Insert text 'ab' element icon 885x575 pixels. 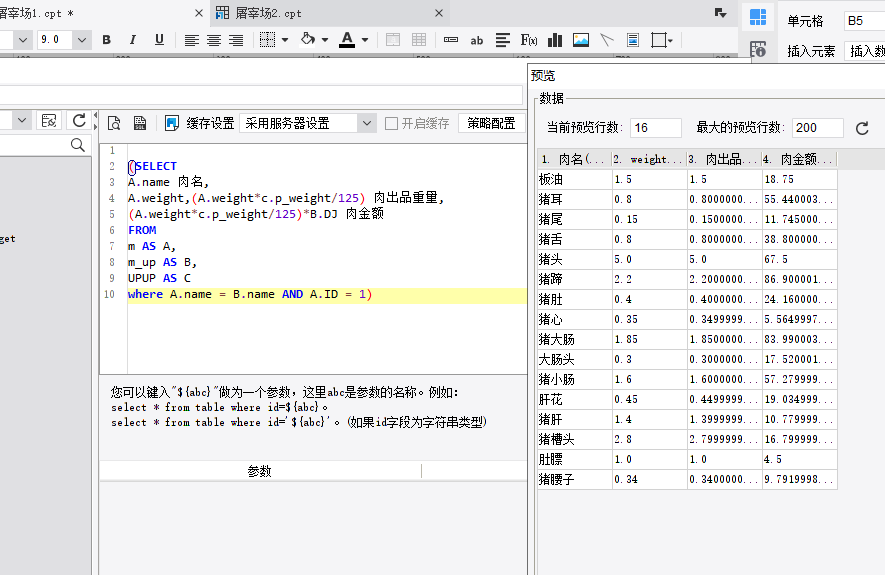tap(476, 40)
